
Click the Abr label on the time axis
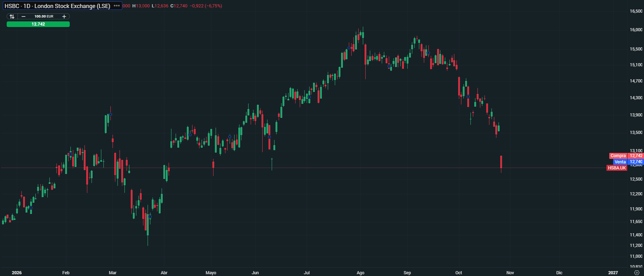pyautogui.click(x=164, y=273)
